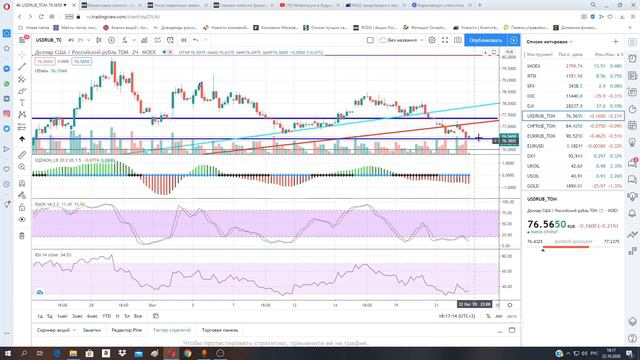Open the compare symbols button
The width and height of the screenshot is (640, 360).
click(111, 40)
